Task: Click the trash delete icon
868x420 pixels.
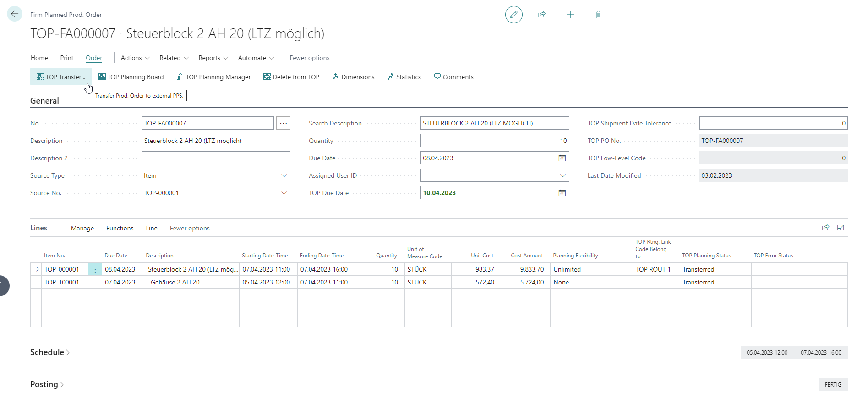Action: coord(598,15)
